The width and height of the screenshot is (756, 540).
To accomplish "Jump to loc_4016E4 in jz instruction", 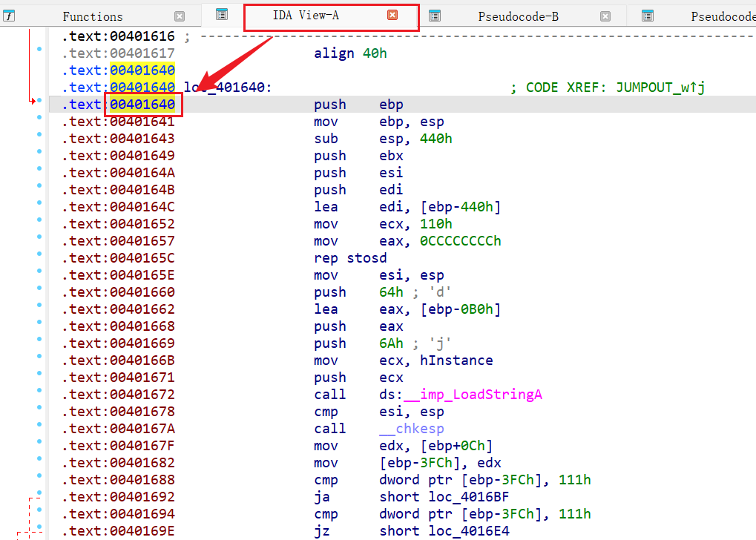I will 468,531.
